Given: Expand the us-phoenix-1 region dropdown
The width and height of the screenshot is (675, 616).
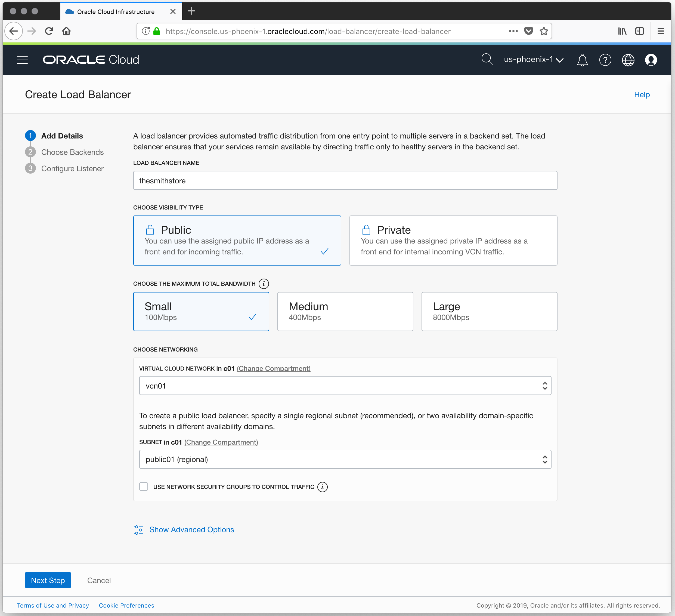Looking at the screenshot, I should point(533,60).
